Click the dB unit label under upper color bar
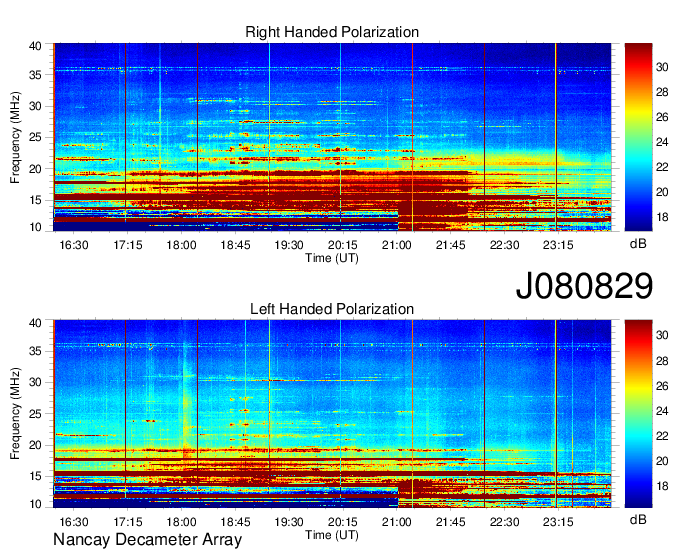Image resolution: width=680 pixels, height=552 pixels. coord(638,244)
